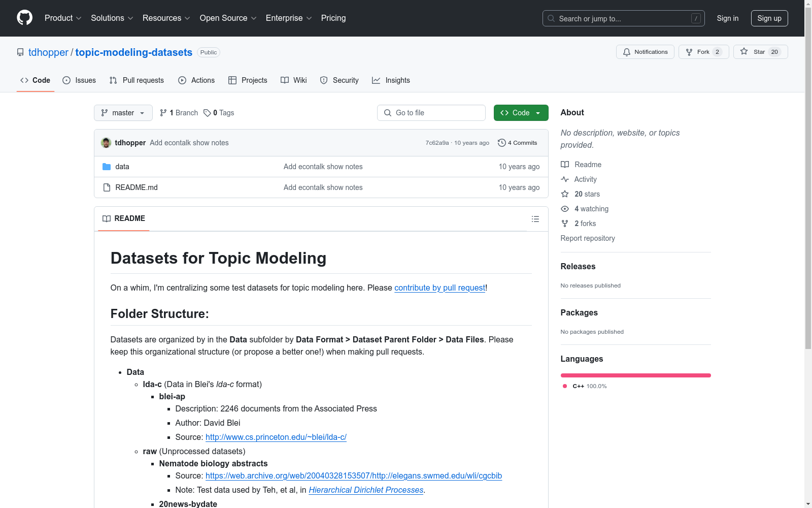812x508 pixels.
Task: Open the Resources dropdown
Action: coord(166,18)
